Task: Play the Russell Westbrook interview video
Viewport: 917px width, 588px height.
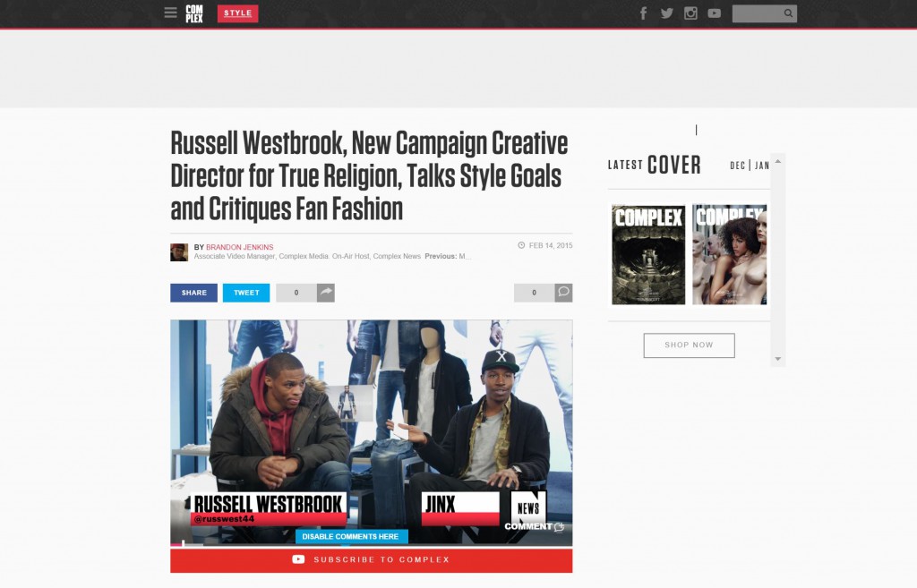Action: (372, 432)
